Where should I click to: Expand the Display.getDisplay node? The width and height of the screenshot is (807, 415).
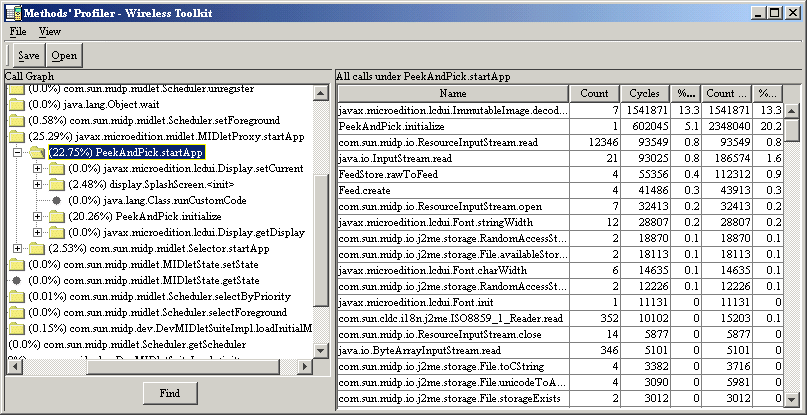click(x=37, y=232)
